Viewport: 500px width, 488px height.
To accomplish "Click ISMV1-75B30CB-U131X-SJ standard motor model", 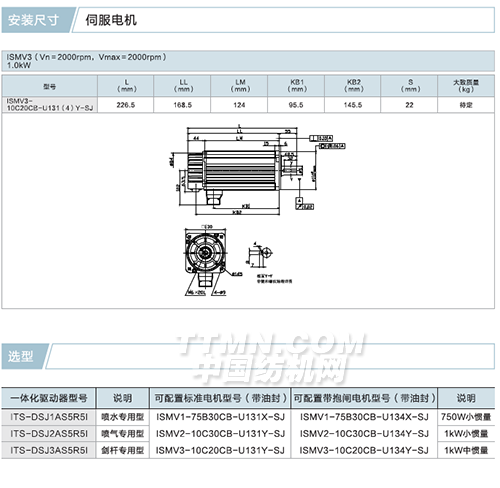I will pos(220,417).
